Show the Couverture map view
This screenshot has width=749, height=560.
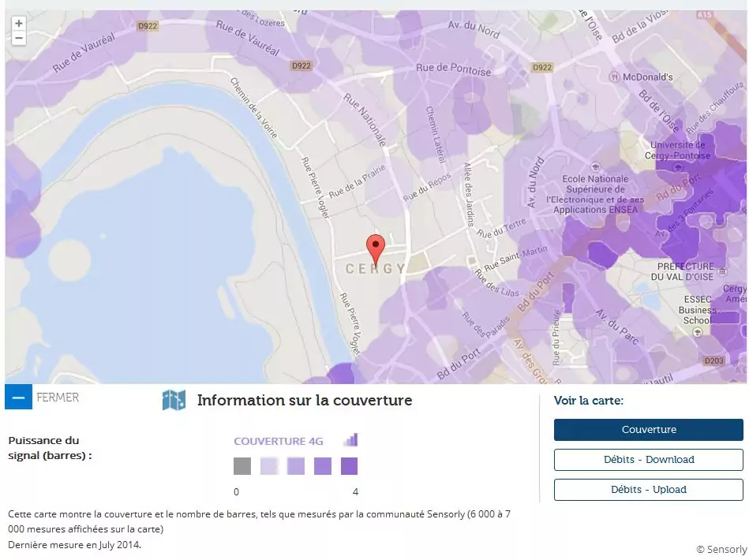(649, 430)
